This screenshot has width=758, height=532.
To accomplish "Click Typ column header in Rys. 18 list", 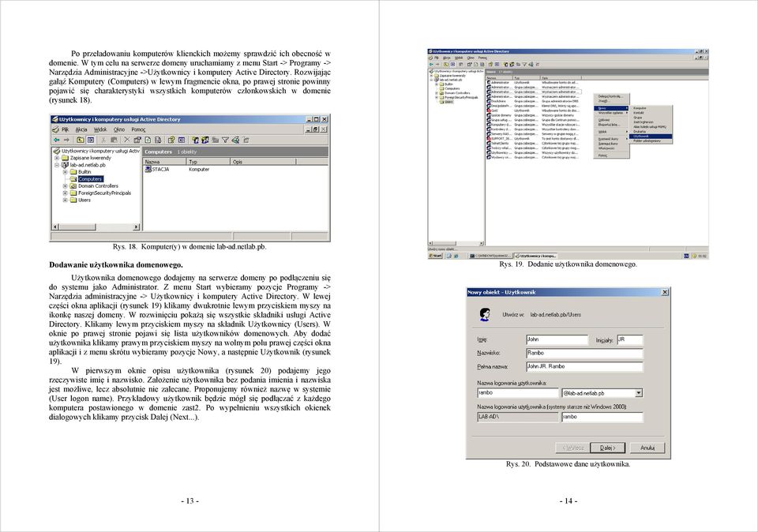I will tap(208, 162).
